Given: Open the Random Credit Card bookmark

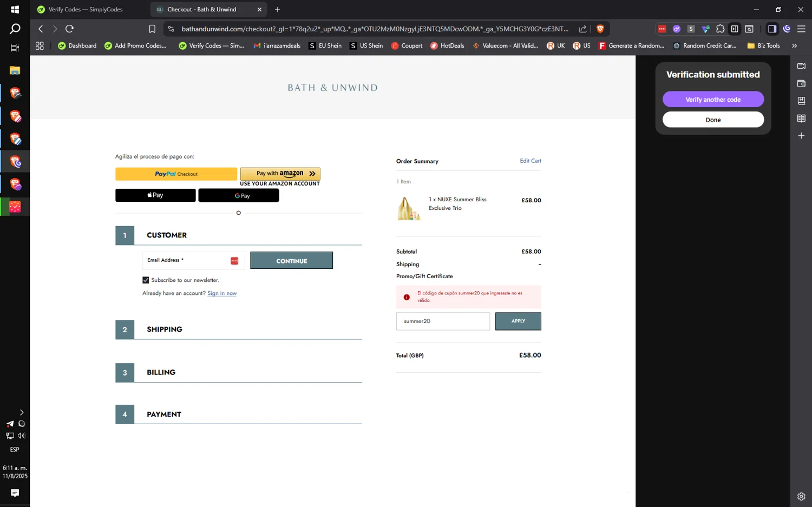Looking at the screenshot, I should (704, 46).
